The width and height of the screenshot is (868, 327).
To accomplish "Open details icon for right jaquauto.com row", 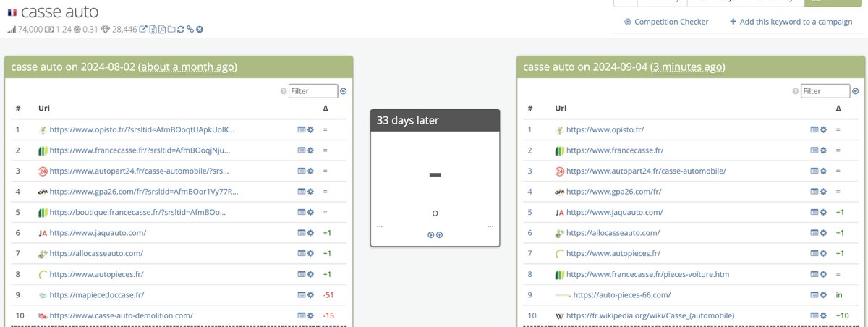I will [x=814, y=212].
